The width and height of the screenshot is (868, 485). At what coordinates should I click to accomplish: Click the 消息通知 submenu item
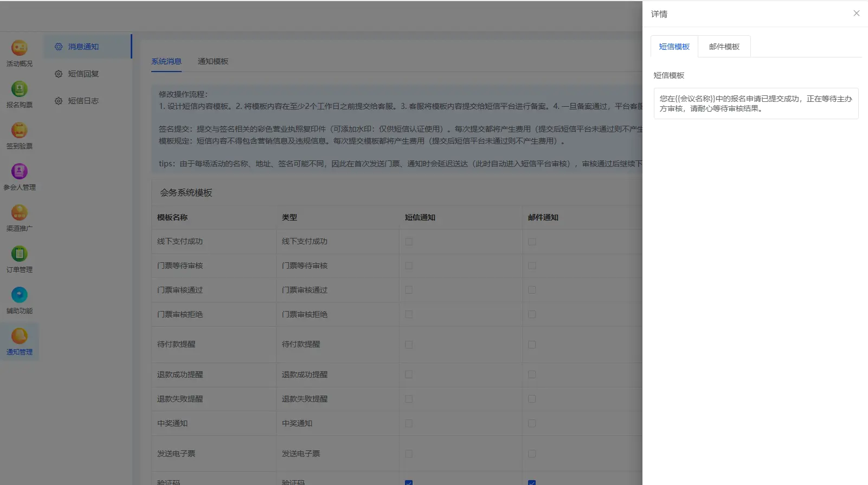(83, 47)
